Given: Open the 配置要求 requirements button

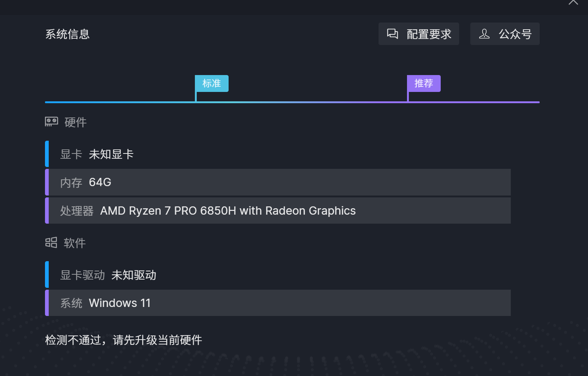Looking at the screenshot, I should [x=419, y=34].
